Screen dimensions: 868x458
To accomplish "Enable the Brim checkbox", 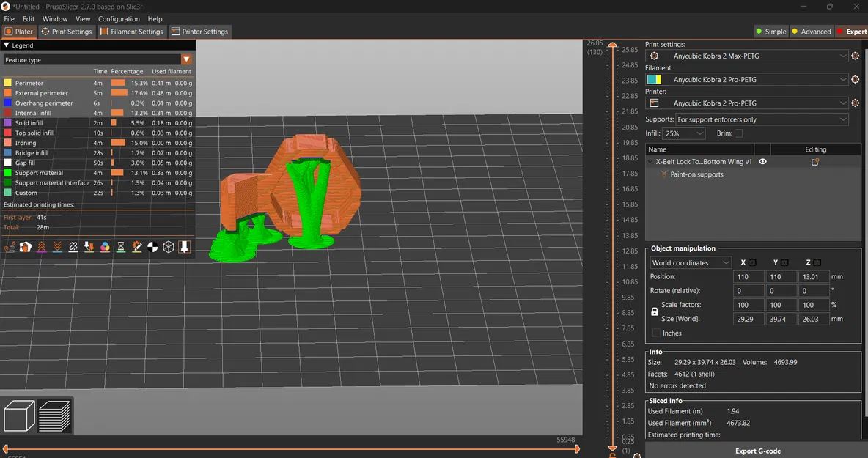I will [x=738, y=133].
